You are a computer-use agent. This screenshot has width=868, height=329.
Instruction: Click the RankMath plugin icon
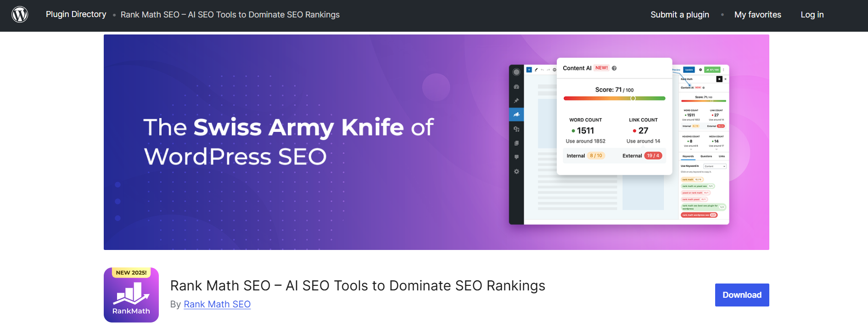point(131,295)
